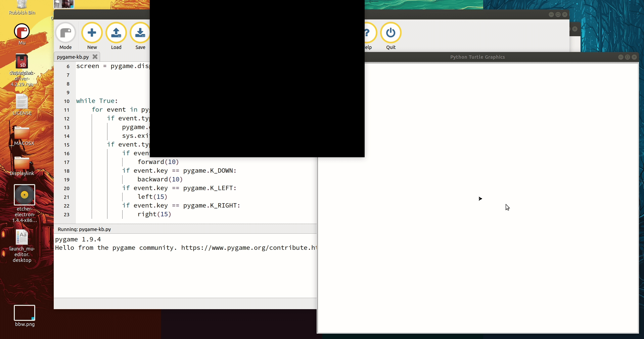This screenshot has height=339, width=644.
Task: Open the Rubbish Bin desktop icon
Action: pyautogui.click(x=22, y=8)
